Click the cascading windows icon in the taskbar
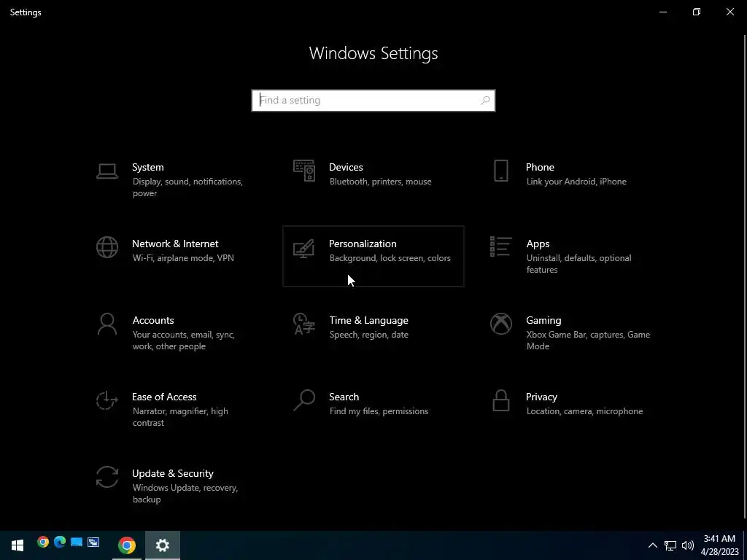The height and width of the screenshot is (560, 747). (93, 542)
